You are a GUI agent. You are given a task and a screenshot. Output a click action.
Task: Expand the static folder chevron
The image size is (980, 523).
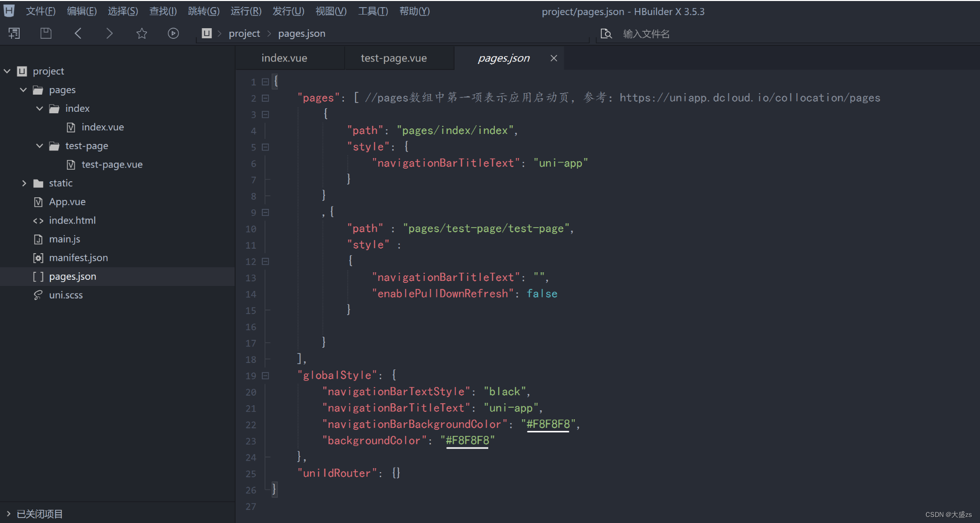(24, 183)
